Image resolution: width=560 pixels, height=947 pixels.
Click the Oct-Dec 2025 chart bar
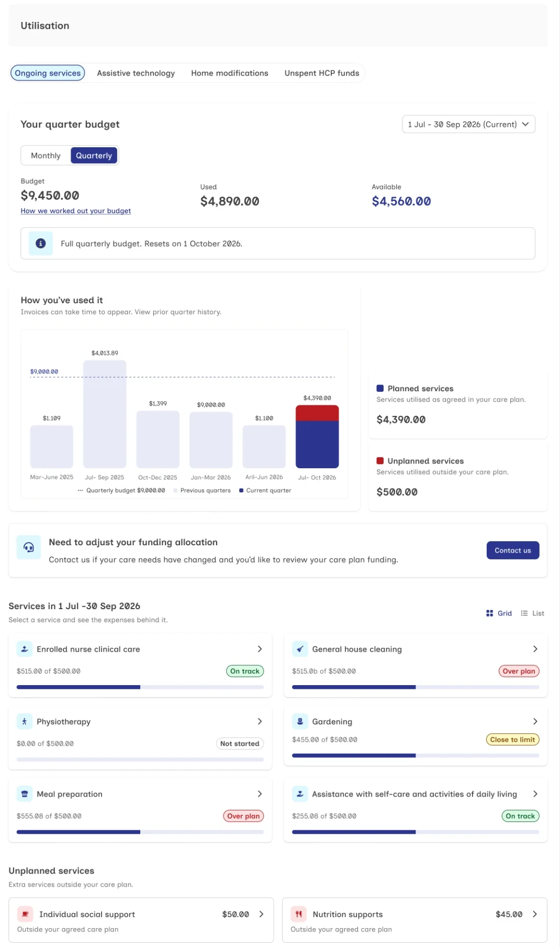click(158, 439)
